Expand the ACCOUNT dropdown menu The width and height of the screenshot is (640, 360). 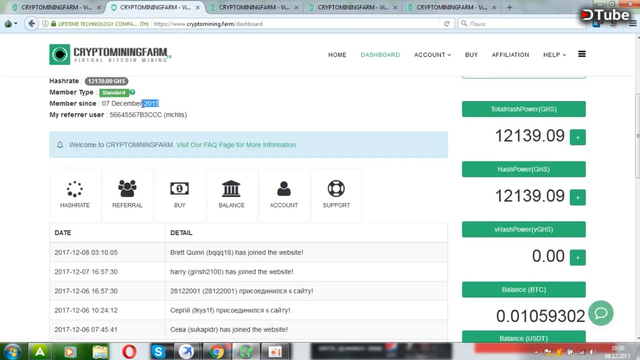coord(433,55)
